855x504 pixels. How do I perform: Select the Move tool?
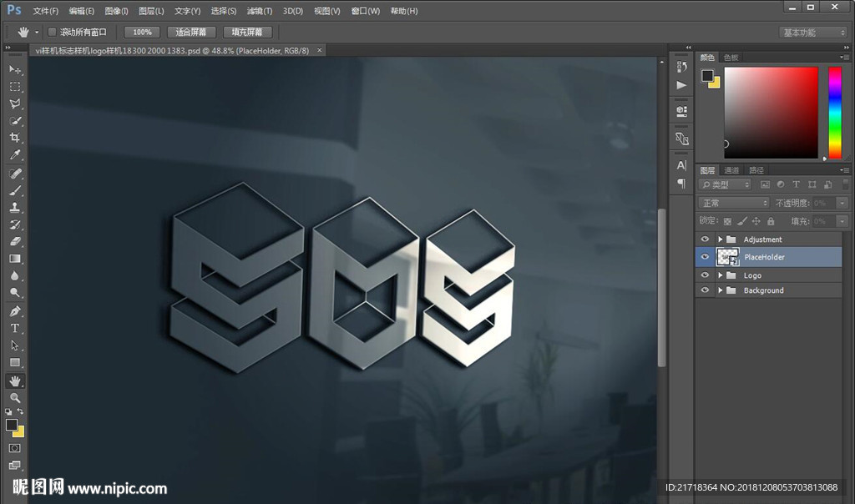pos(15,69)
